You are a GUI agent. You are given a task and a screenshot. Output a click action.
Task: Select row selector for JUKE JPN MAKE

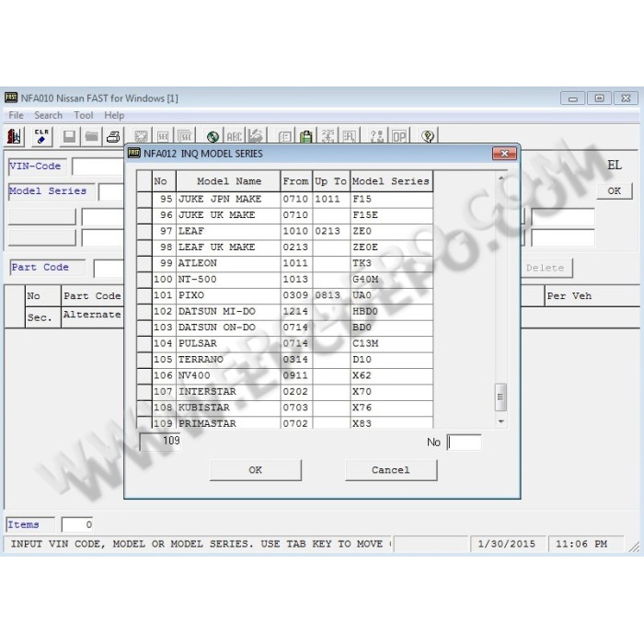pyautogui.click(x=144, y=200)
